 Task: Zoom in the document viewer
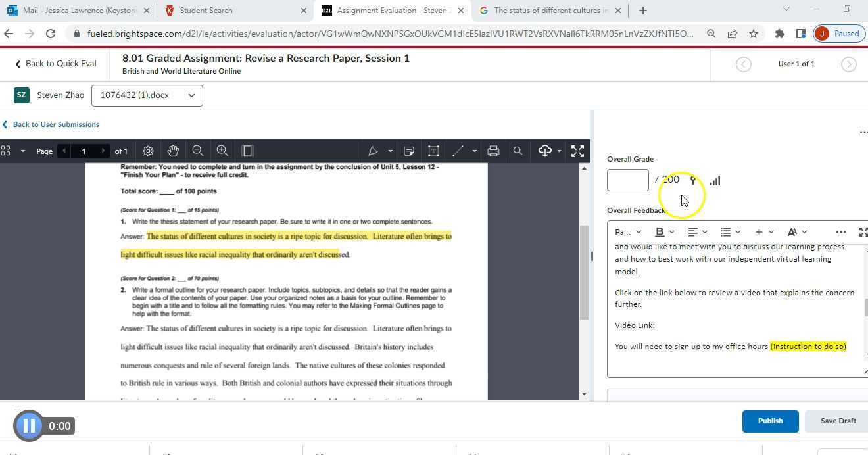coord(222,151)
